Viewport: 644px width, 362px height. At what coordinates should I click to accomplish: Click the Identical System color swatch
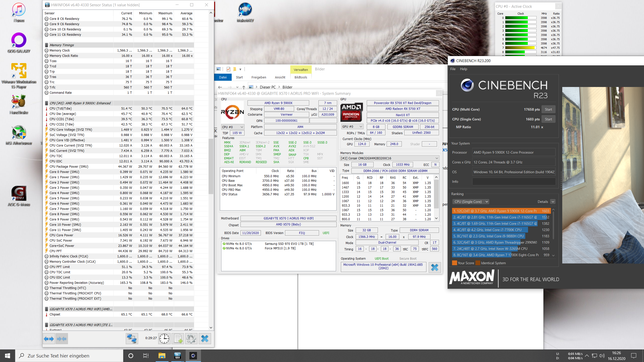tap(477, 263)
